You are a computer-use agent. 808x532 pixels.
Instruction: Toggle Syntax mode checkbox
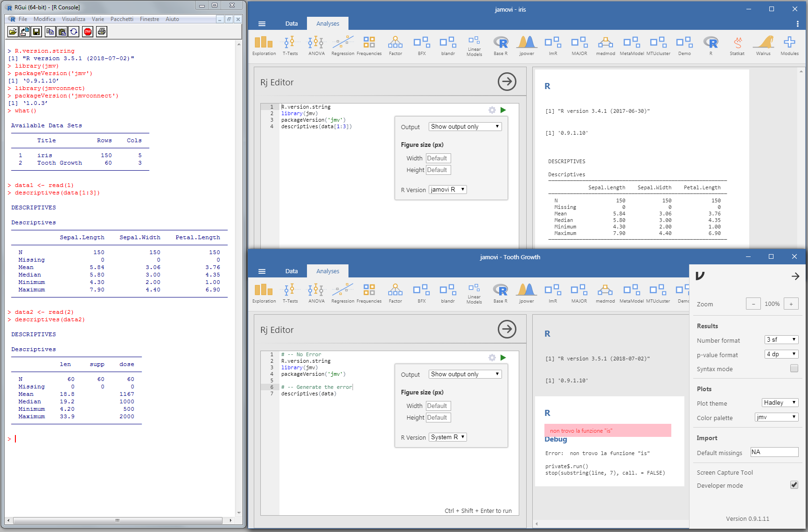794,368
